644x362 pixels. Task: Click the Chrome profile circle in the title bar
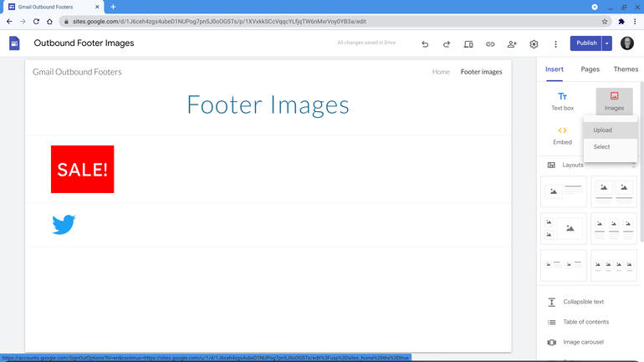click(595, 7)
